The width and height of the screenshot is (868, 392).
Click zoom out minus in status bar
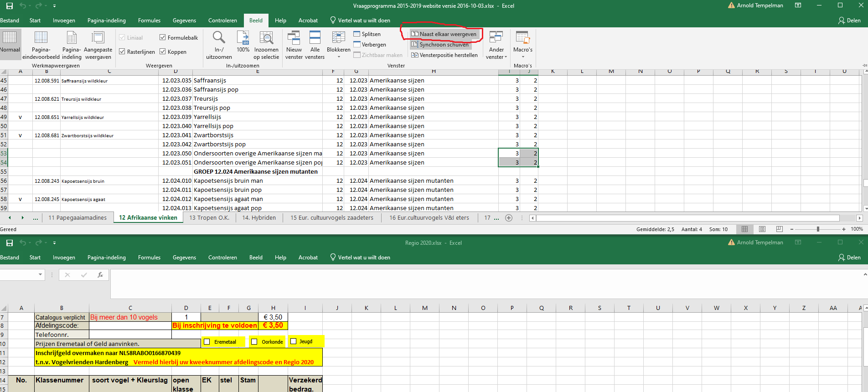(x=792, y=229)
